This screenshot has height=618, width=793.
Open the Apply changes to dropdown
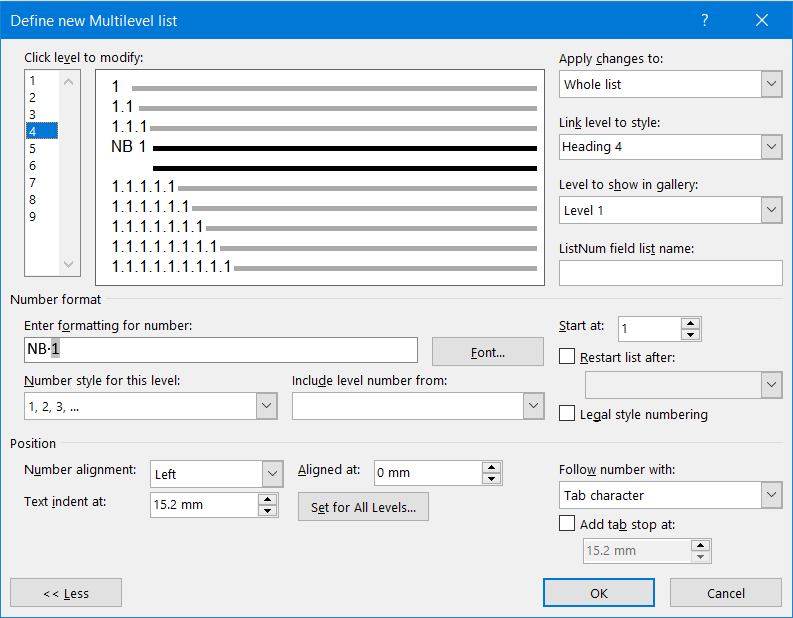[x=771, y=84]
